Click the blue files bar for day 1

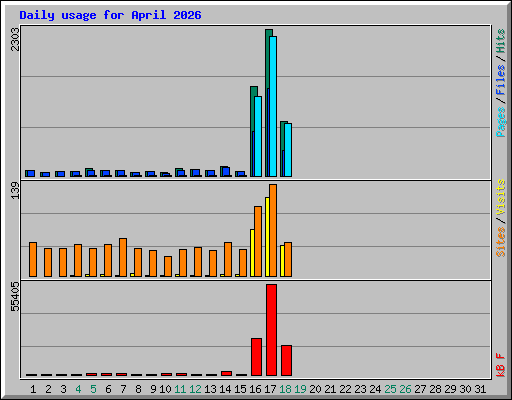pyautogui.click(x=31, y=173)
